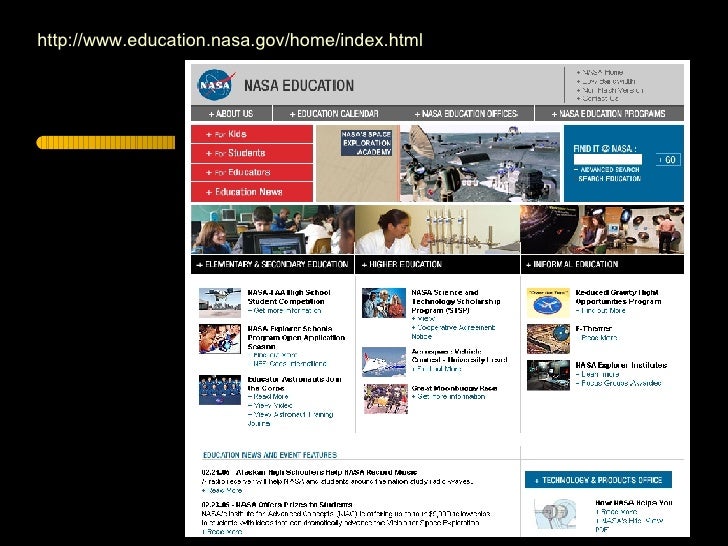Open NASA Explorer Schools Program headline
The image size is (728, 546).
coord(296,338)
